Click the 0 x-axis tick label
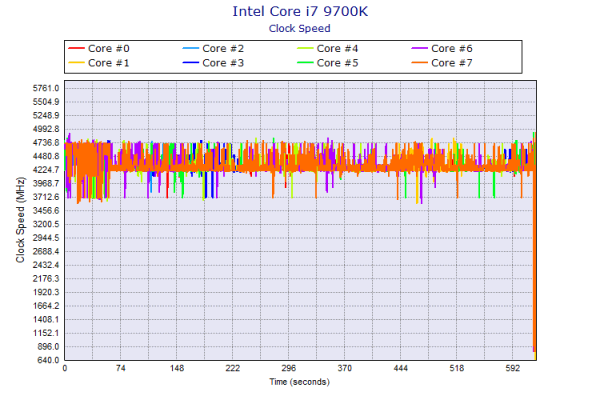The image size is (600, 400). tap(65, 368)
